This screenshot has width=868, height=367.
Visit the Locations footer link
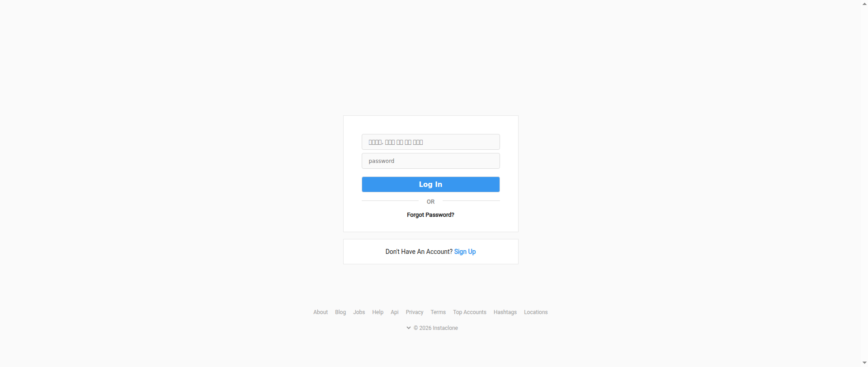click(536, 312)
